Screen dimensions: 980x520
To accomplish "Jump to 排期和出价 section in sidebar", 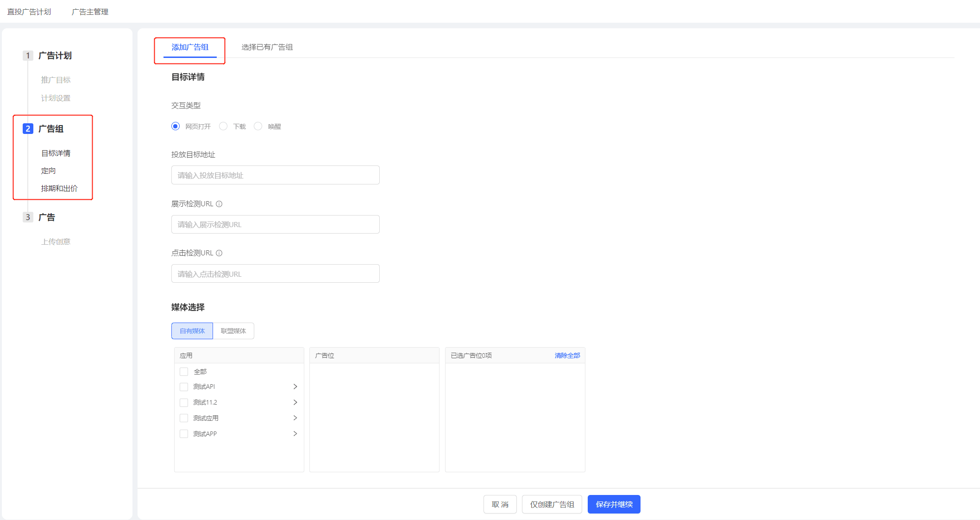I will [x=59, y=189].
